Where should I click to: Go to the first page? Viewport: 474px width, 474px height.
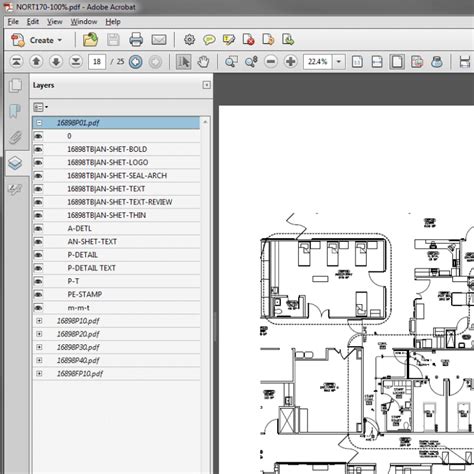(16, 62)
